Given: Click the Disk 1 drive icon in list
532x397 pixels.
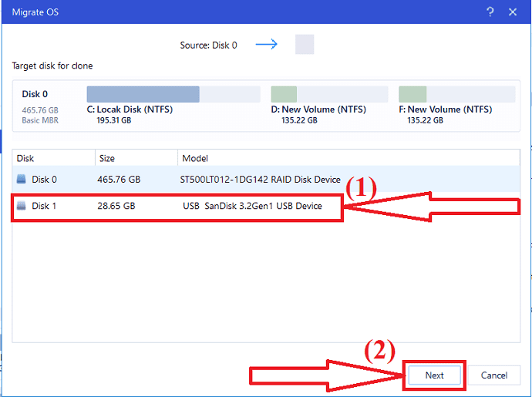Looking at the screenshot, I should click(22, 206).
